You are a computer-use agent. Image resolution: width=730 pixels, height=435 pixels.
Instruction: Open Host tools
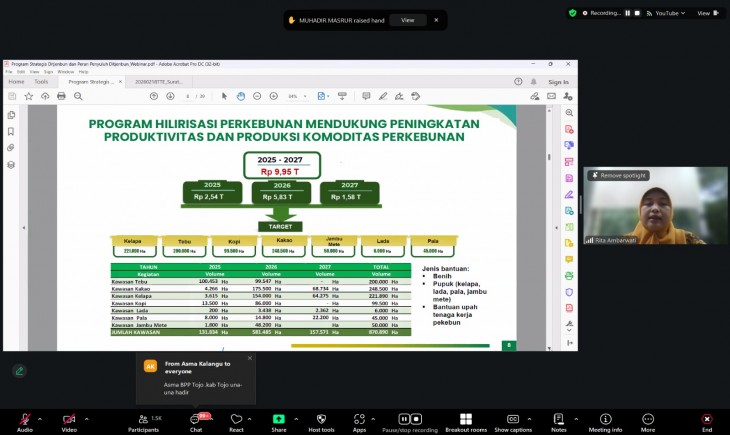[321, 422]
